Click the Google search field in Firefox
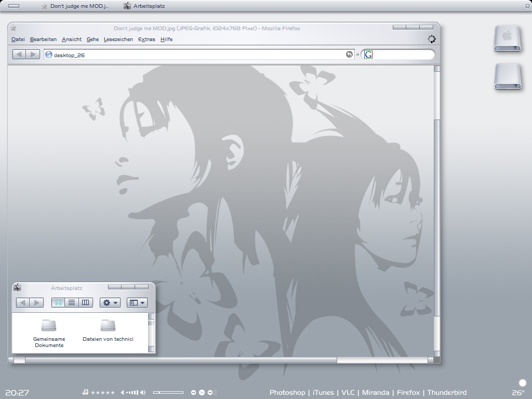This screenshot has height=399, width=532. pos(398,55)
